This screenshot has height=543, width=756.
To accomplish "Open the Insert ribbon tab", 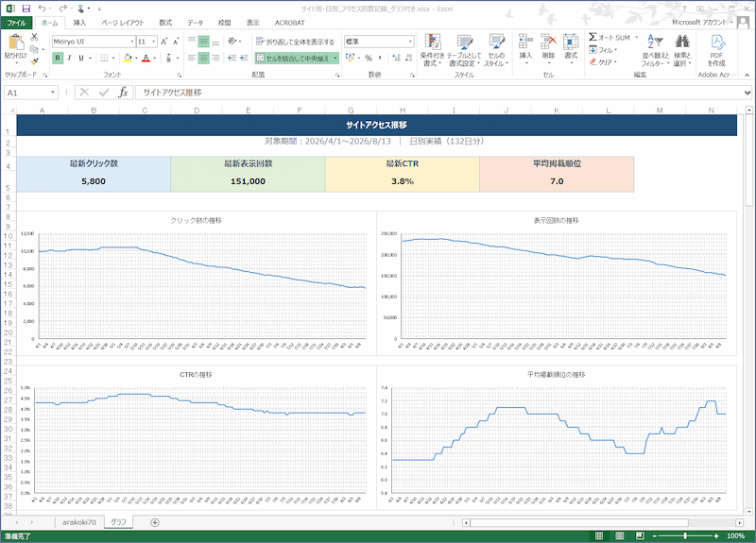I will (x=79, y=23).
